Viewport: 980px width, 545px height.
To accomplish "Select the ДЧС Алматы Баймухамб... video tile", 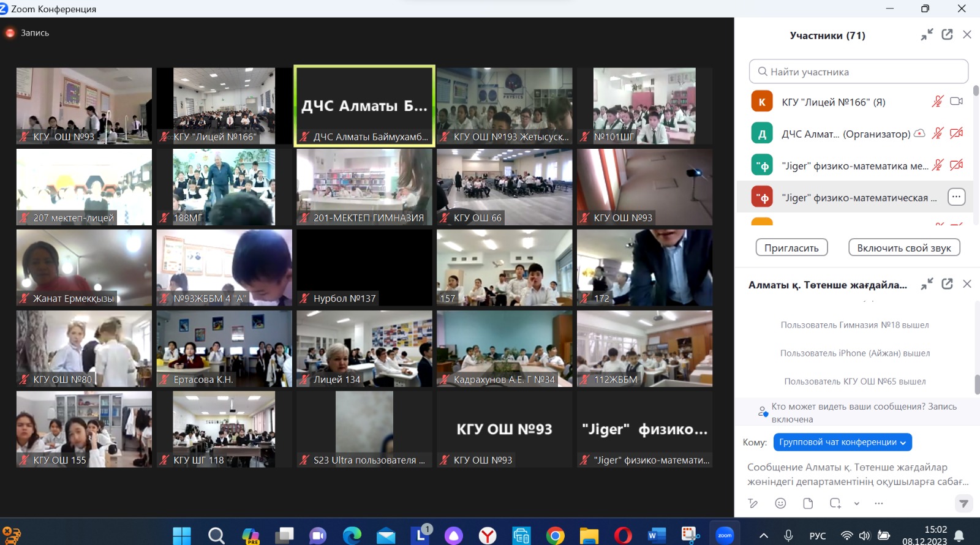I will [364, 106].
